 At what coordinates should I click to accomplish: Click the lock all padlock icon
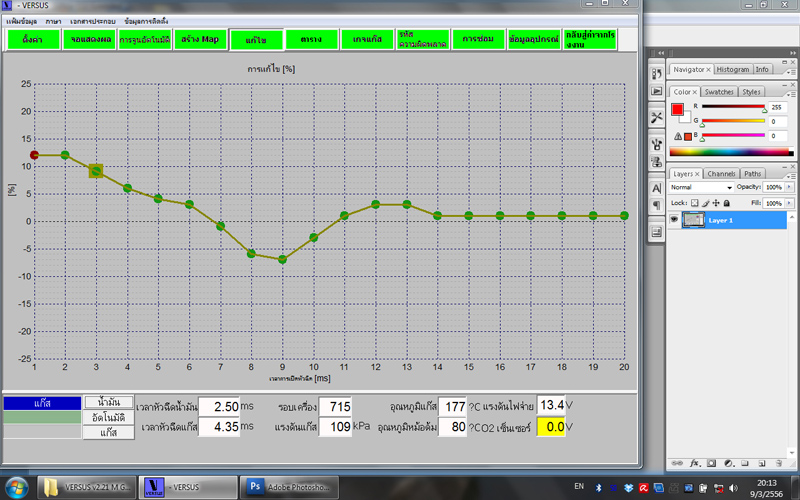727,203
